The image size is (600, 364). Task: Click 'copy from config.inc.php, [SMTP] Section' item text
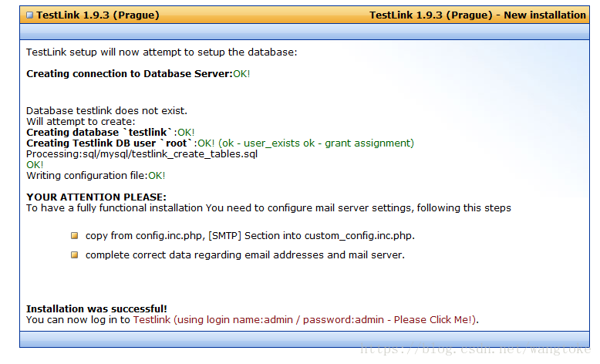click(250, 236)
